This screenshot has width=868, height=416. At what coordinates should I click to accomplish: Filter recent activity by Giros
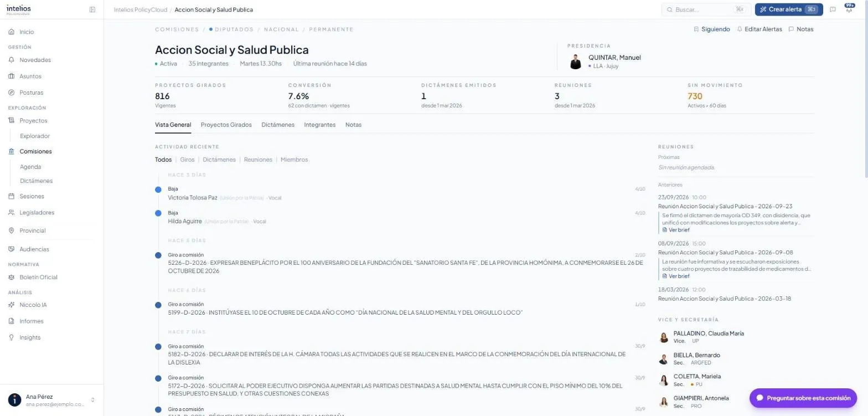pos(187,160)
